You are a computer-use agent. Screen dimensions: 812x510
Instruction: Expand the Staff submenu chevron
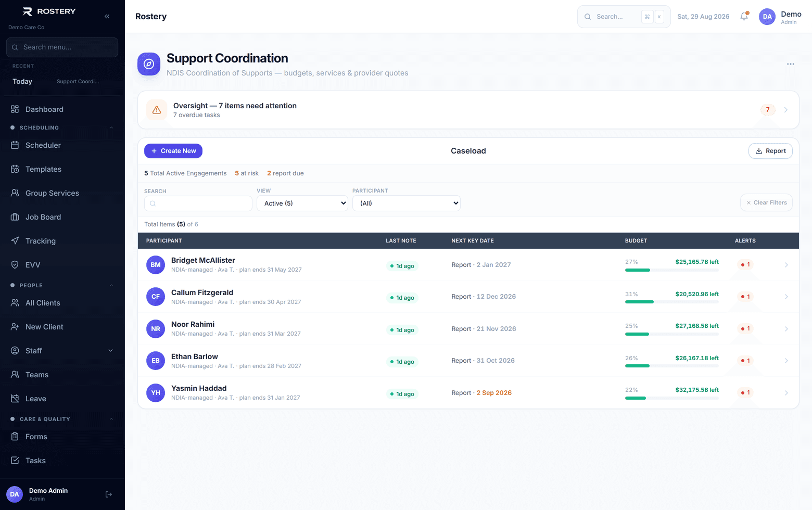[x=110, y=351]
